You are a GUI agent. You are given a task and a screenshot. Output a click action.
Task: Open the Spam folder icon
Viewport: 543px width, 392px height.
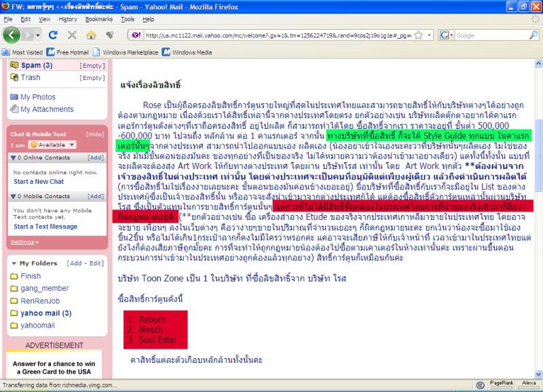tap(14, 65)
